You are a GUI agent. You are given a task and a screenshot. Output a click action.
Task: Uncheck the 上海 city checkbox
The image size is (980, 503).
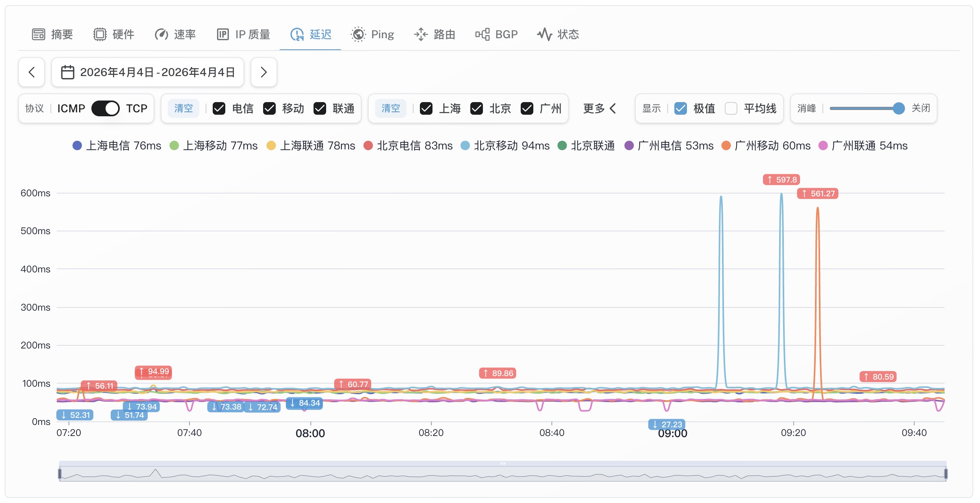426,108
